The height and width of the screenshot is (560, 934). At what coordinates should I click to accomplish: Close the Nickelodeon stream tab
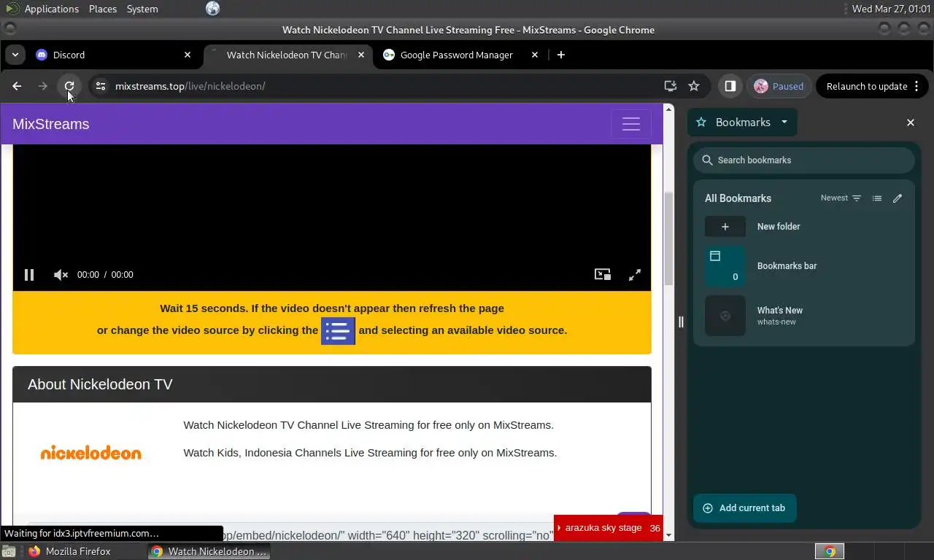tap(360, 55)
